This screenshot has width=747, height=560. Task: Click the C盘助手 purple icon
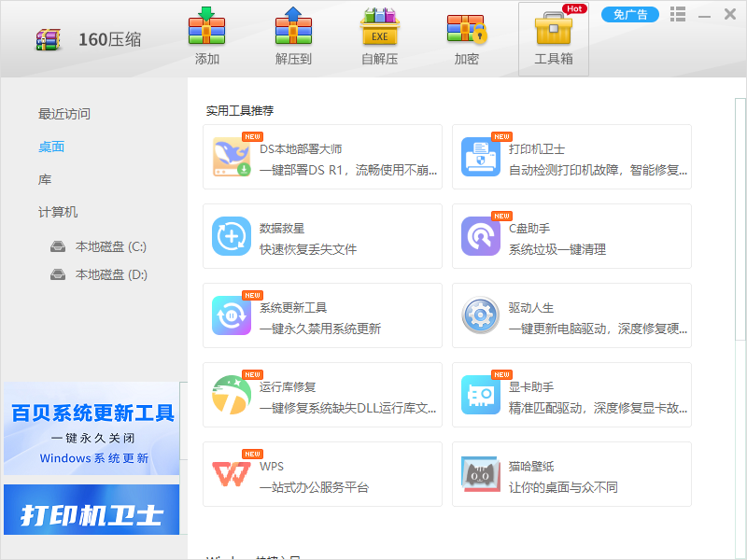coord(481,236)
